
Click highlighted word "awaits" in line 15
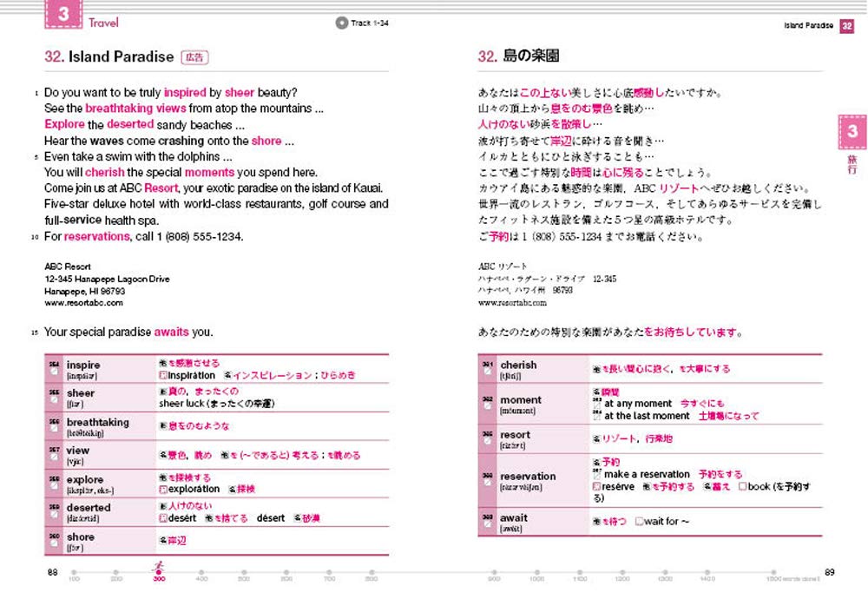[x=172, y=332]
